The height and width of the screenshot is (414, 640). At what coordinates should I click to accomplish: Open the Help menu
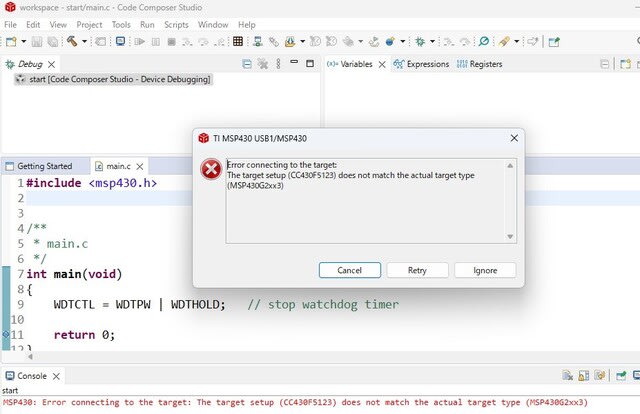pyautogui.click(x=247, y=24)
